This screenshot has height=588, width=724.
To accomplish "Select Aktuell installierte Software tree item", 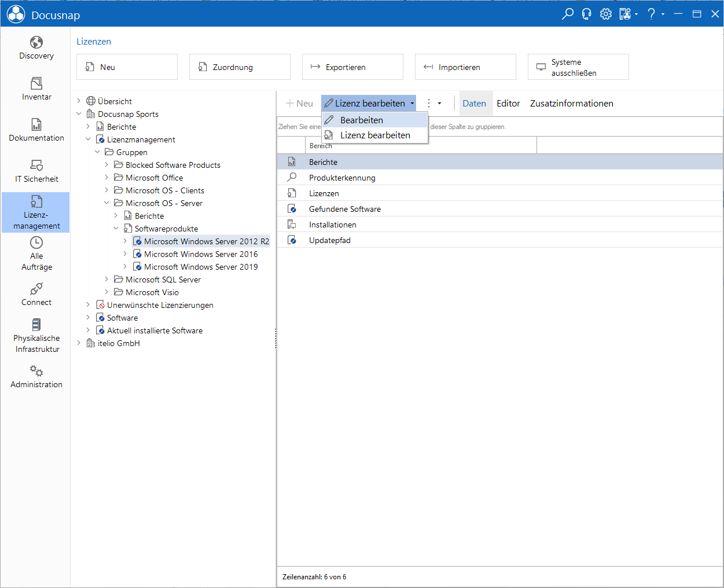I will tap(155, 330).
